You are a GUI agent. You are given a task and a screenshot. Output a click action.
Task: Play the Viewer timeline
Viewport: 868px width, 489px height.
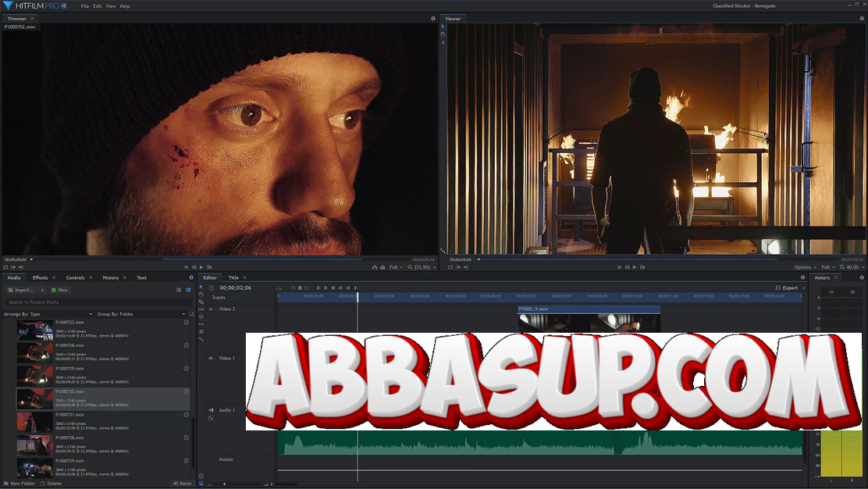[635, 267]
